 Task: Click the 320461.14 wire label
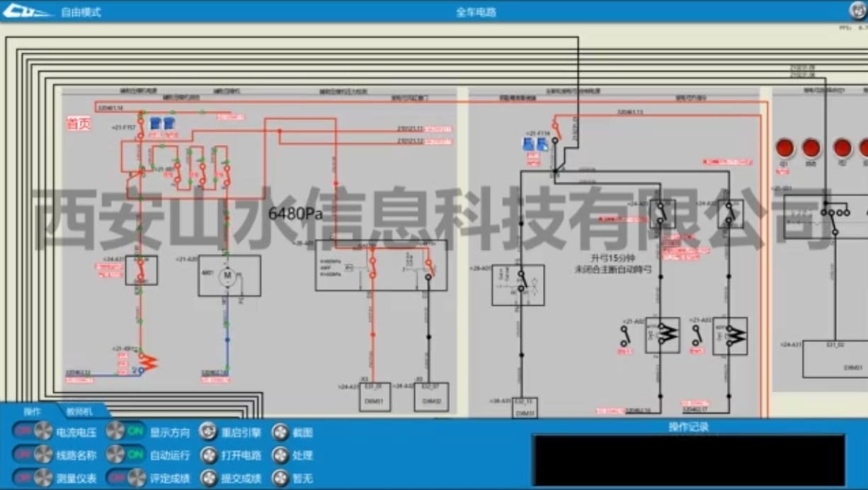[x=111, y=108]
